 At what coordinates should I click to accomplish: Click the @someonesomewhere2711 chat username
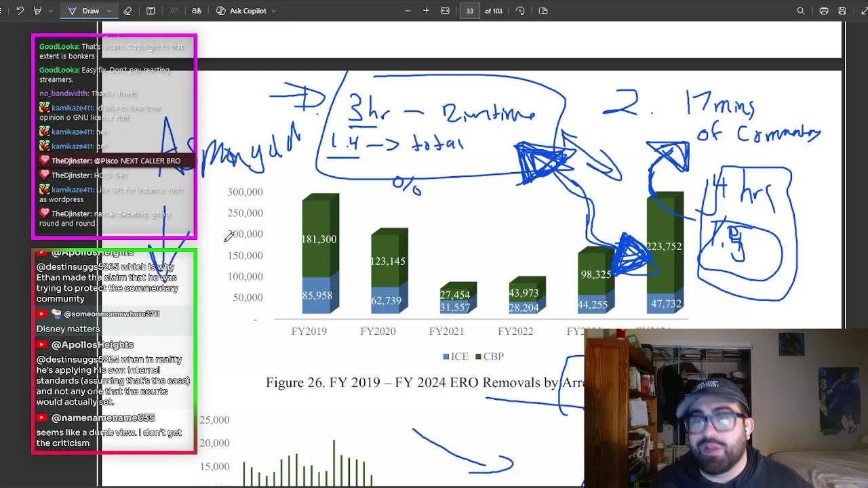[x=111, y=314]
